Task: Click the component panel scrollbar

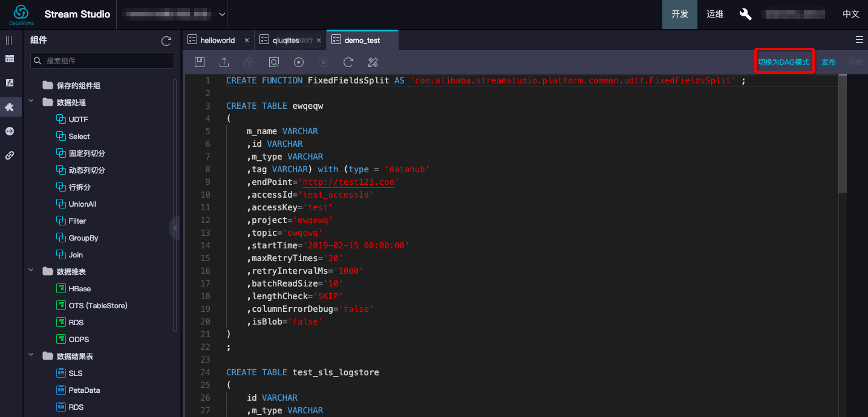Action: coord(175,205)
